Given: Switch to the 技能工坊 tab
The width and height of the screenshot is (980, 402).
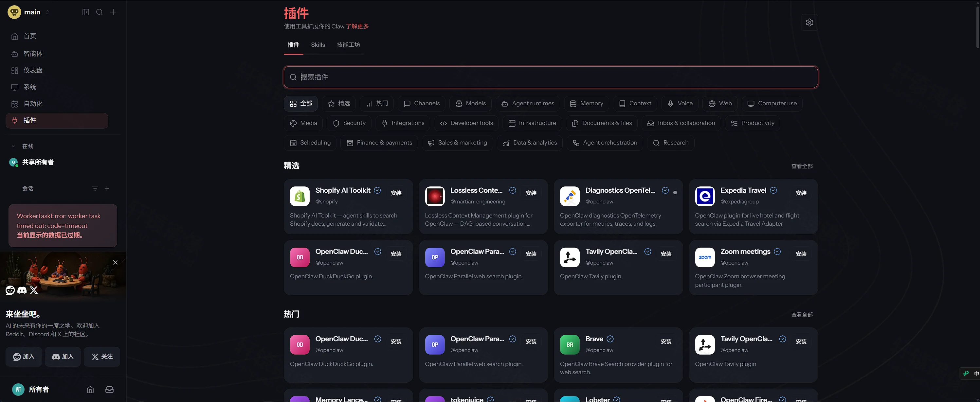Looking at the screenshot, I should click(x=348, y=45).
